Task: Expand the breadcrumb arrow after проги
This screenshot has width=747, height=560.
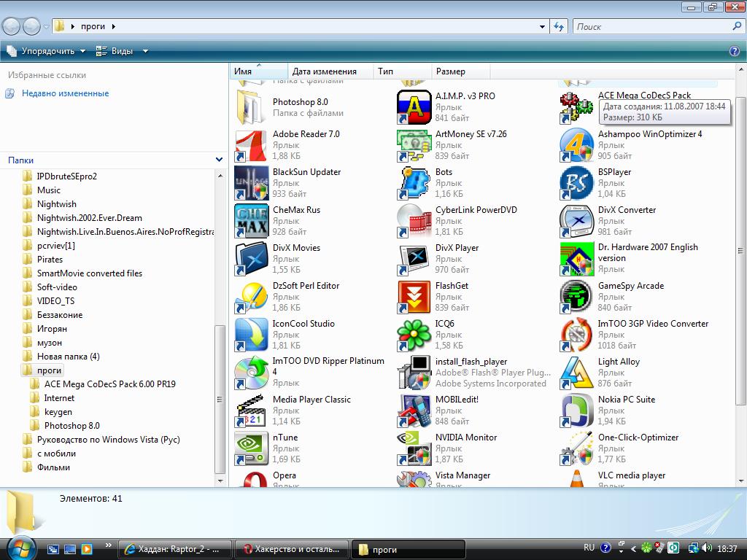Action: coord(114,27)
